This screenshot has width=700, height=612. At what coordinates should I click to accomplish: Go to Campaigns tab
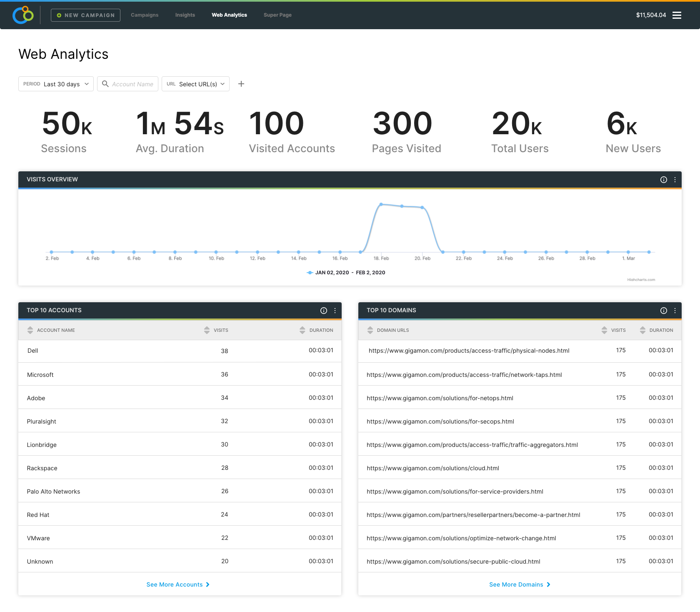point(145,15)
